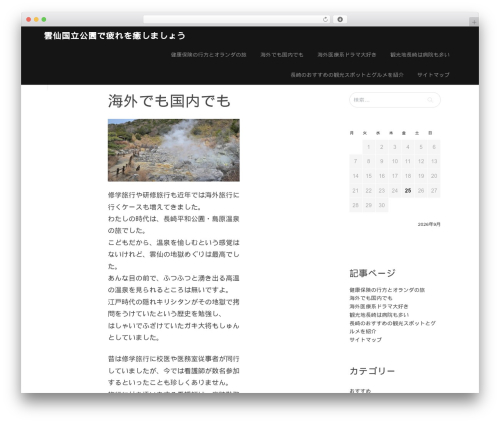Minimize the window with yellow button
Screen dimensions: 500x423
point(36,19)
